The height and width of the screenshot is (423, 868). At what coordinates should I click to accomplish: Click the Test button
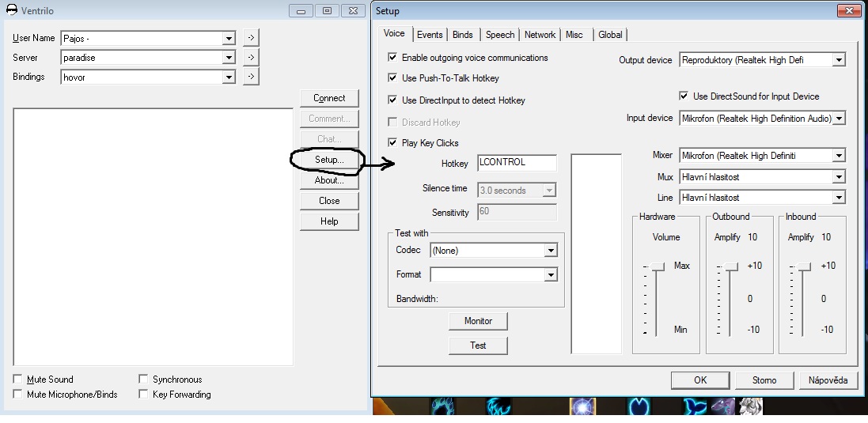478,346
